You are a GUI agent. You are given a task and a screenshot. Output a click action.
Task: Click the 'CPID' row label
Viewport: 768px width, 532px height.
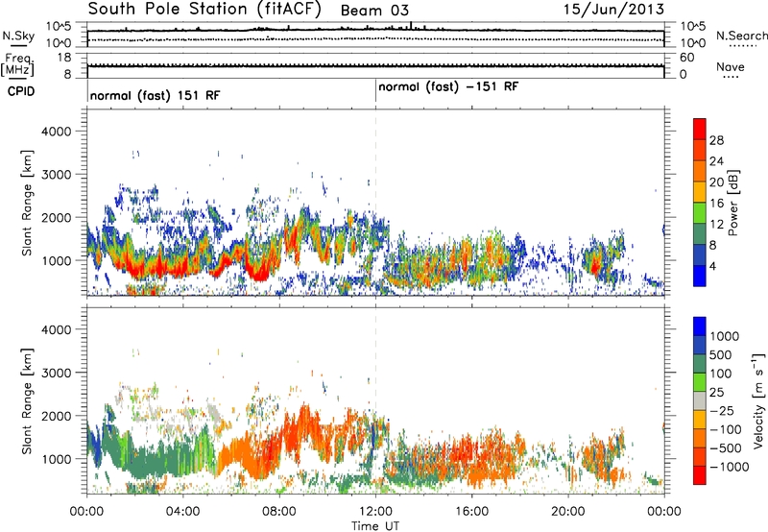tap(21, 91)
